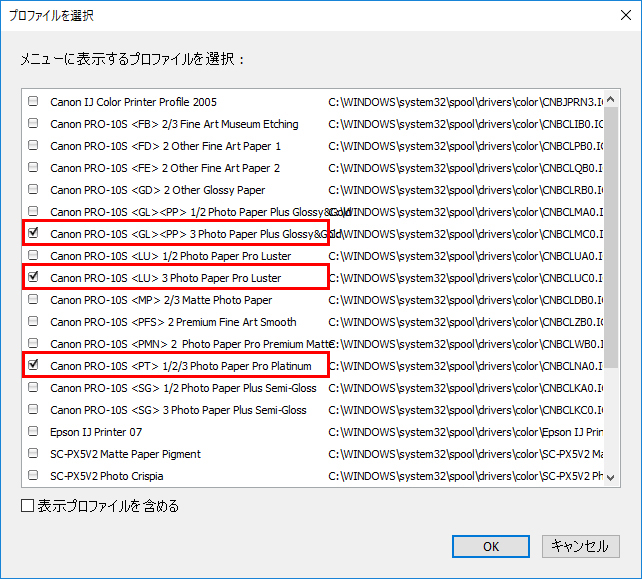Enable GL PP 1/2 Photo Paper Plus Glossy checkbox
This screenshot has width=642, height=579.
33,211
